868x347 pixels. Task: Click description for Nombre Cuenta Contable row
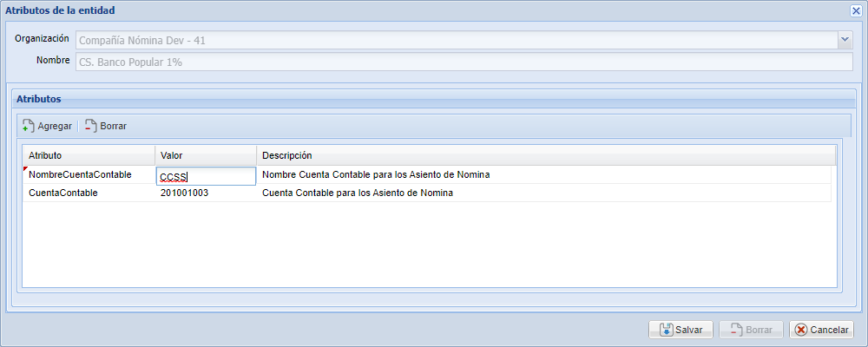[377, 175]
